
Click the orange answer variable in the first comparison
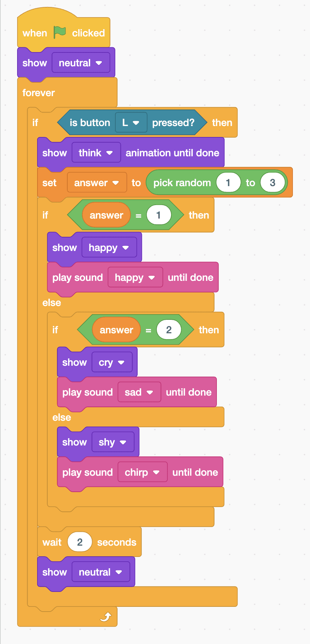(106, 215)
